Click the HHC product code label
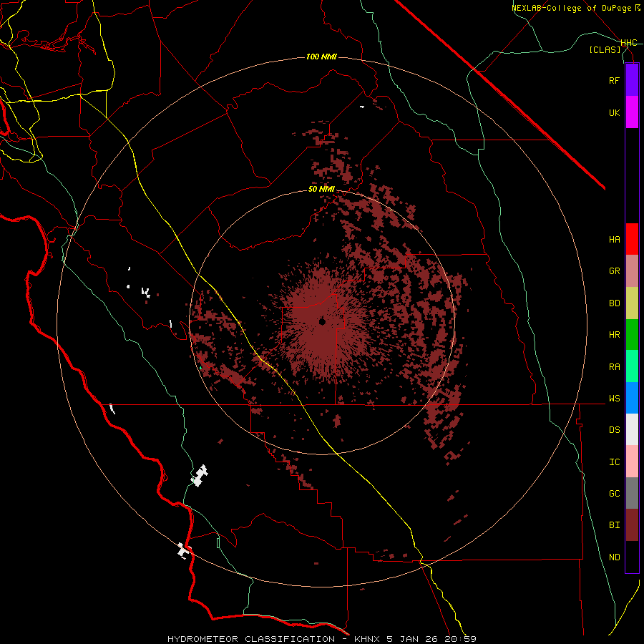The image size is (644, 644). 628,43
